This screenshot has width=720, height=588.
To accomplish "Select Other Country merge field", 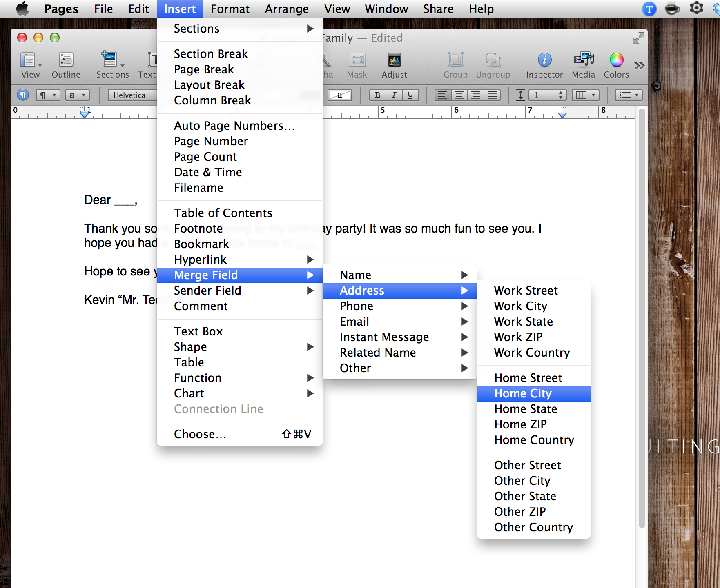I will (533, 527).
